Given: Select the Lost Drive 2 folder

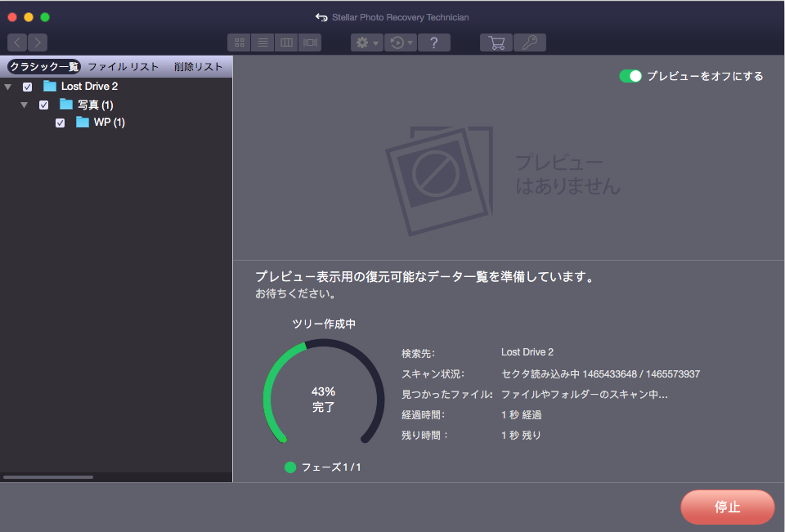Looking at the screenshot, I should [89, 86].
